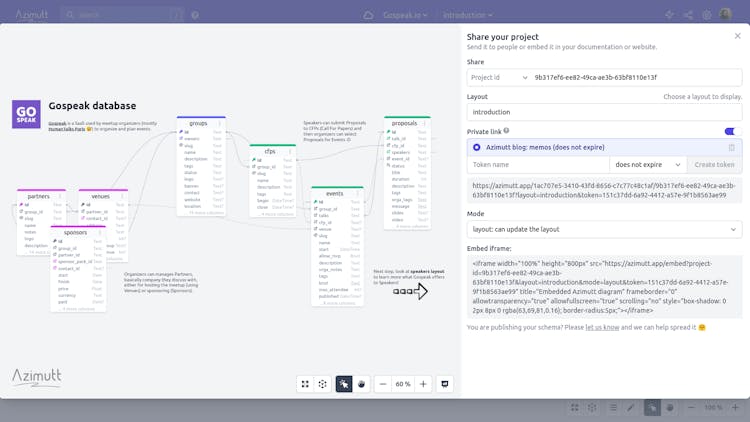Click the search box in top bar
Image resolution: width=750 pixels, height=422 pixels.
point(122,15)
